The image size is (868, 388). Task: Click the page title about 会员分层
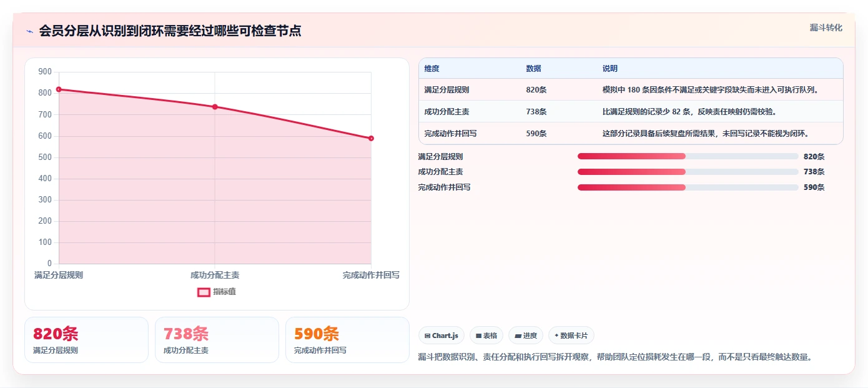click(x=170, y=31)
